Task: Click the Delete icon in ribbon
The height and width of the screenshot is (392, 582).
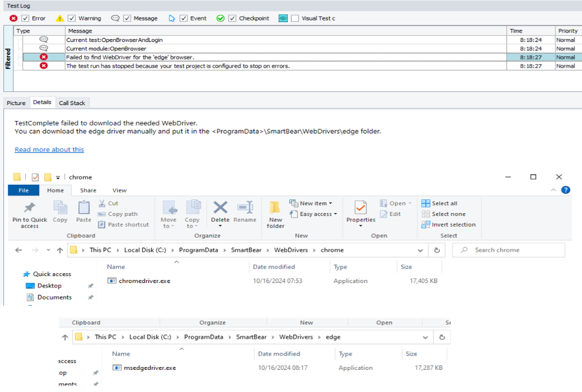Action: pyautogui.click(x=220, y=208)
